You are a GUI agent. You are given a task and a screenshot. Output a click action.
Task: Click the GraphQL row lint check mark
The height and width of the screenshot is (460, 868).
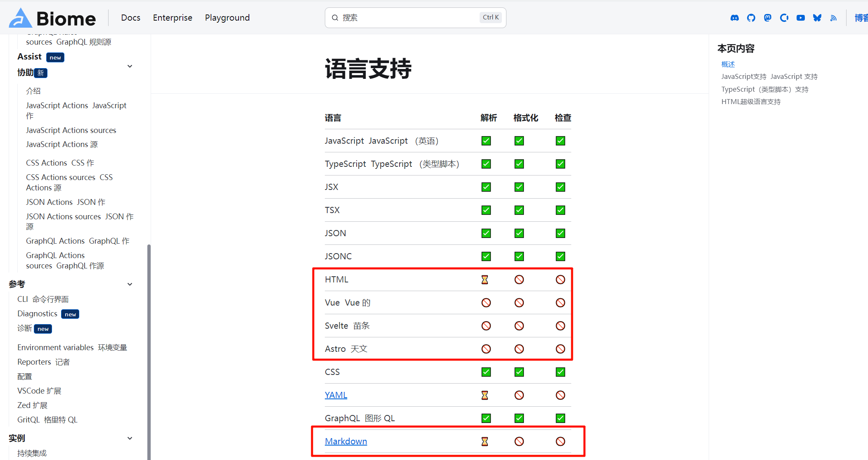pyautogui.click(x=561, y=418)
